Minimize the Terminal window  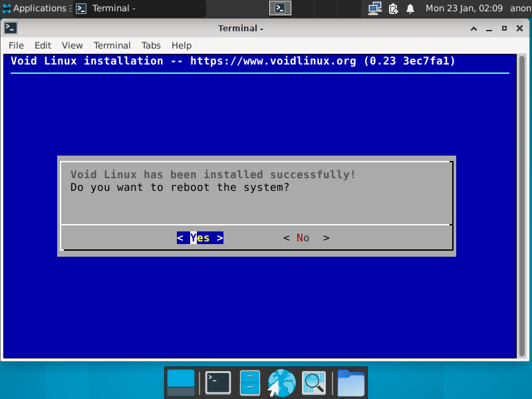pyautogui.click(x=489, y=29)
